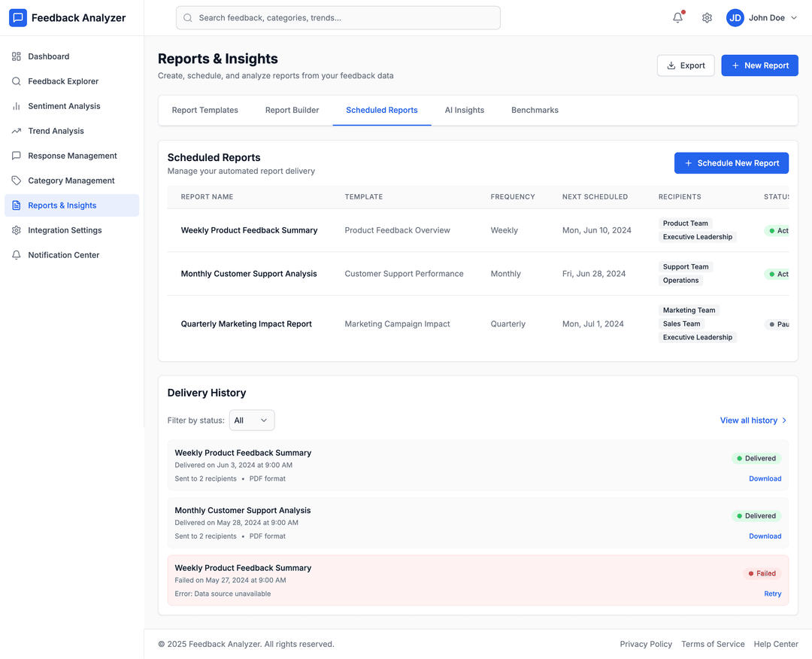812x659 pixels.
Task: Click the Schedule New Report button
Action: click(x=732, y=163)
